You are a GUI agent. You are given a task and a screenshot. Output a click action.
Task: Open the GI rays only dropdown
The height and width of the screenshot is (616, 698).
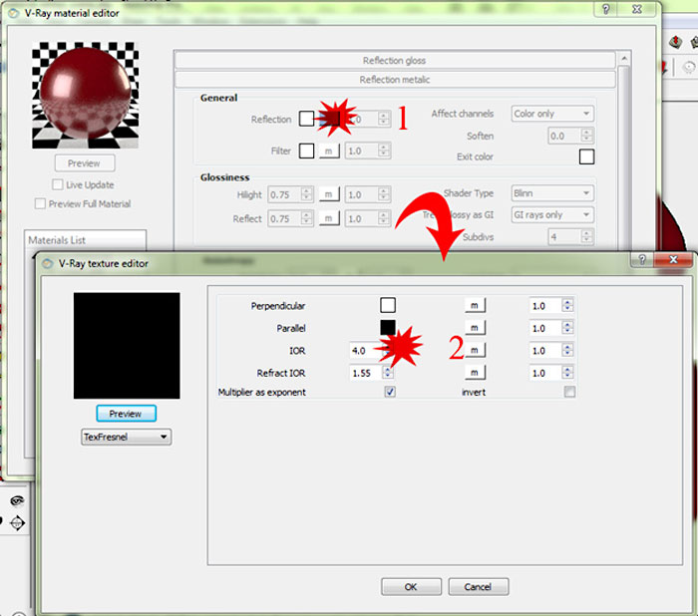coord(552,215)
